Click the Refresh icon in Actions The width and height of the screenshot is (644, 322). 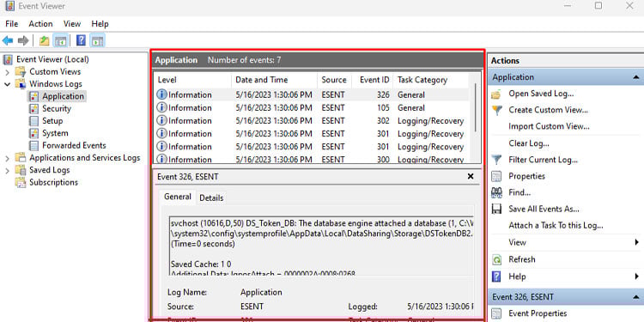click(496, 259)
